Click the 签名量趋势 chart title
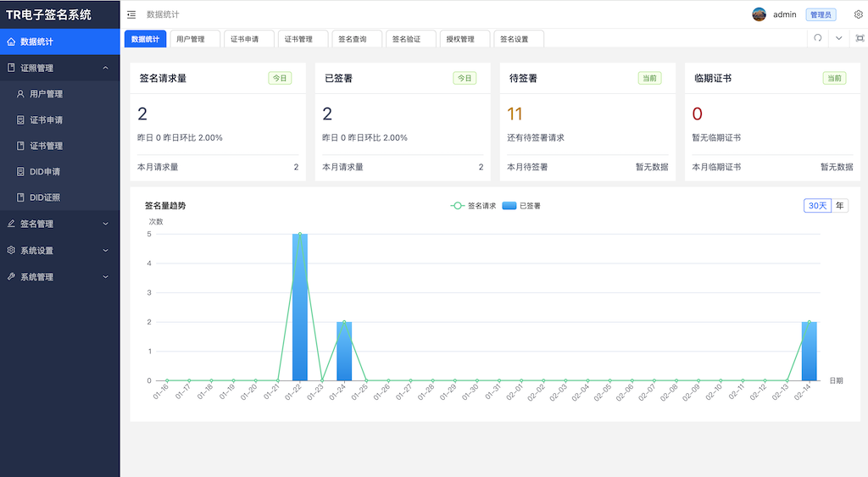868x477 pixels. point(165,206)
